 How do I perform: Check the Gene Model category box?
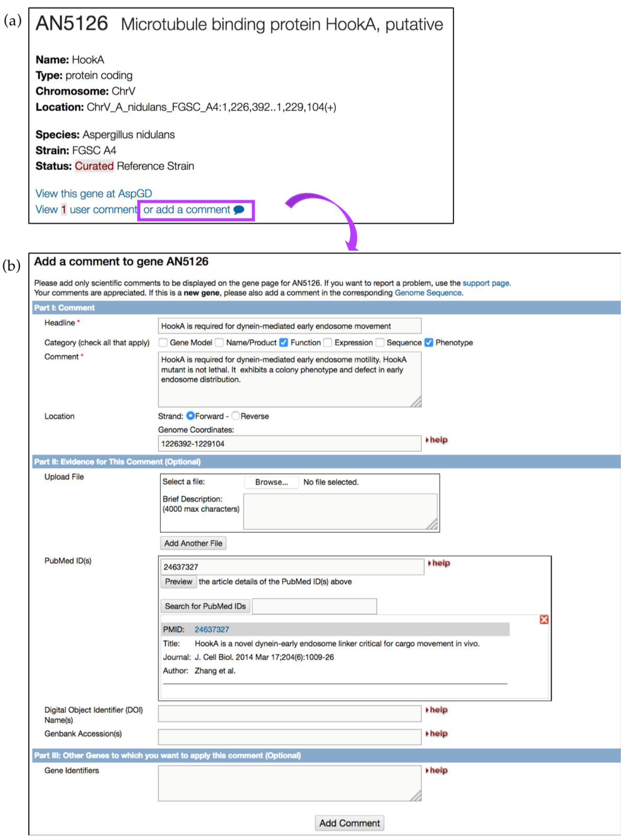163,342
